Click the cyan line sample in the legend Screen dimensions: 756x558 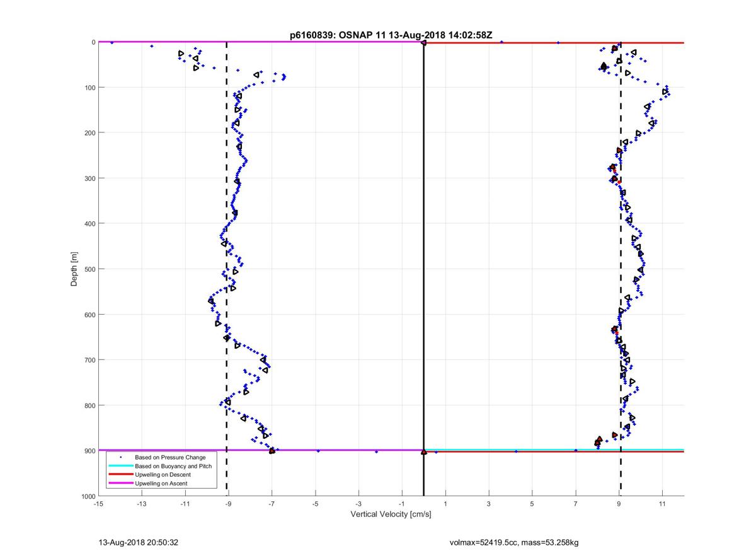coord(120,465)
